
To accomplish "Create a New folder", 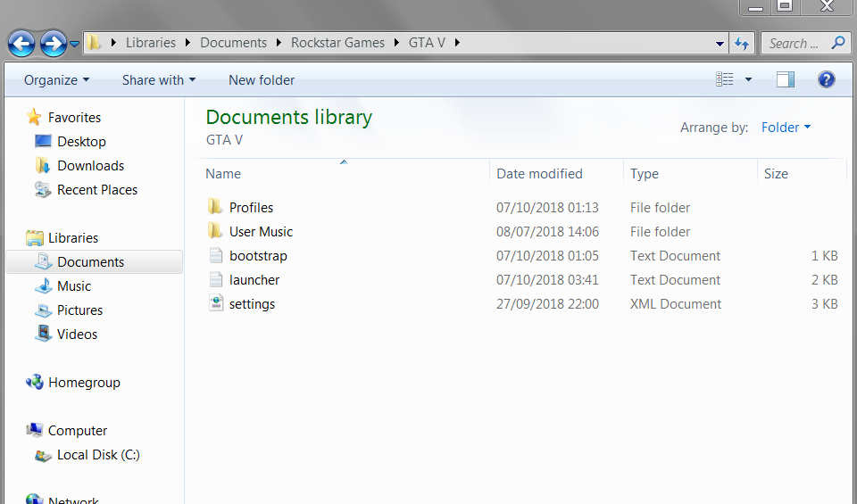I will point(262,80).
